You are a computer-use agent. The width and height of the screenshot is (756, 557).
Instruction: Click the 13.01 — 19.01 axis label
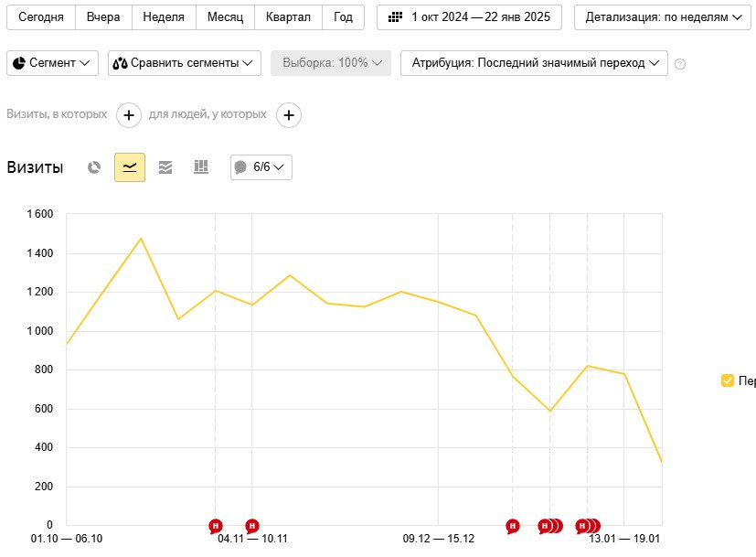(x=624, y=539)
